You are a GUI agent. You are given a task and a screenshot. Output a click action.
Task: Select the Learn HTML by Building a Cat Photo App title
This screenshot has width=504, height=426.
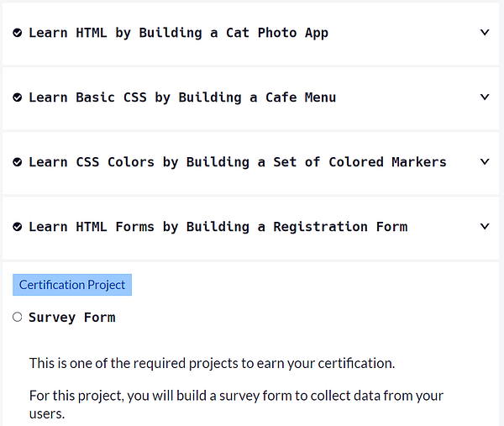pos(178,33)
